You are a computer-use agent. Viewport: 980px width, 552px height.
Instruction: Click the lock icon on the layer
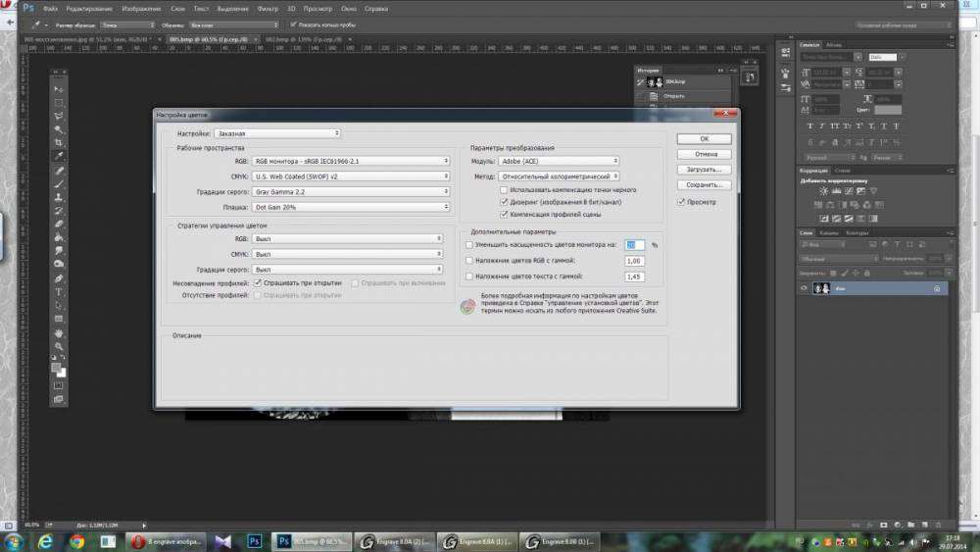pyautogui.click(x=937, y=288)
